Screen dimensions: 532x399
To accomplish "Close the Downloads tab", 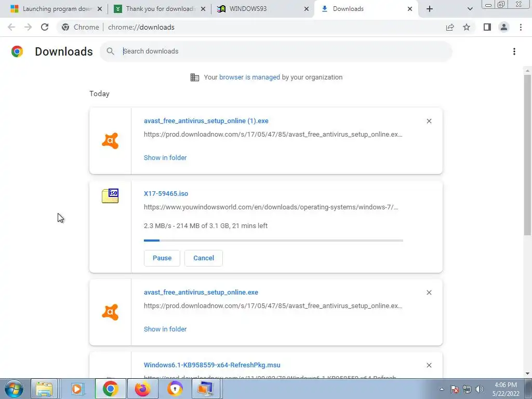I will pos(410,9).
